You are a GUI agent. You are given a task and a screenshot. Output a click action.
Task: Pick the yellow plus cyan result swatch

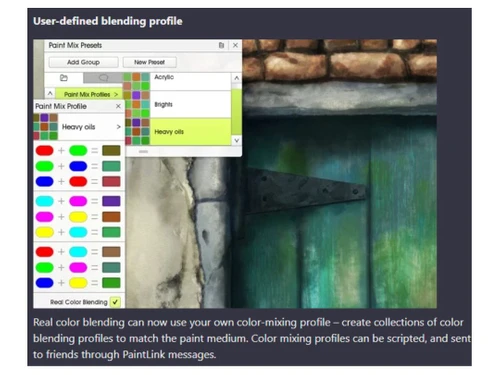[111, 232]
